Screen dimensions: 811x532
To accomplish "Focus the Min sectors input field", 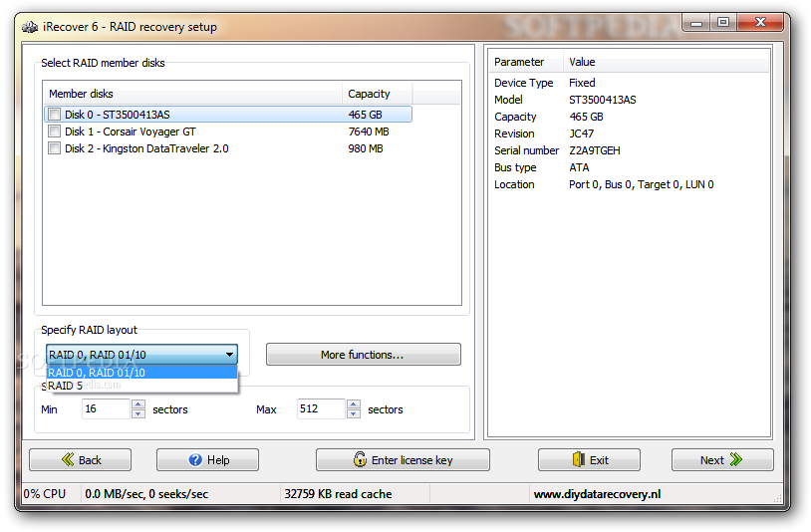I will click(106, 408).
